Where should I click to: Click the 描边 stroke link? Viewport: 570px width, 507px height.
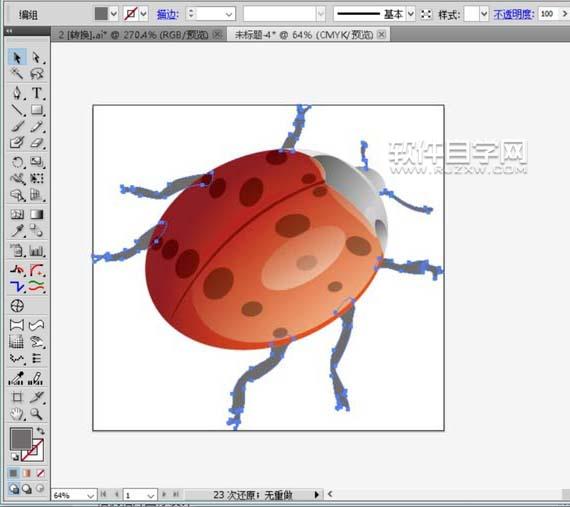168,15
